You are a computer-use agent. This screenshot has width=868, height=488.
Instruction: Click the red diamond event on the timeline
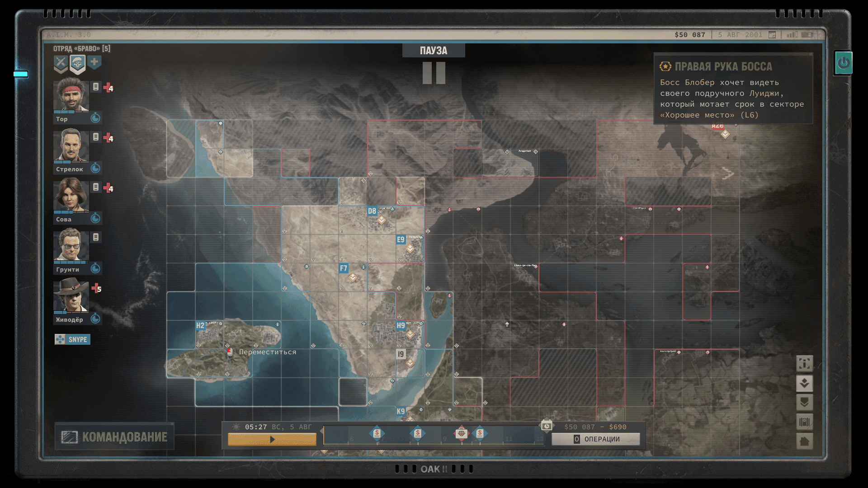pyautogui.click(x=461, y=433)
